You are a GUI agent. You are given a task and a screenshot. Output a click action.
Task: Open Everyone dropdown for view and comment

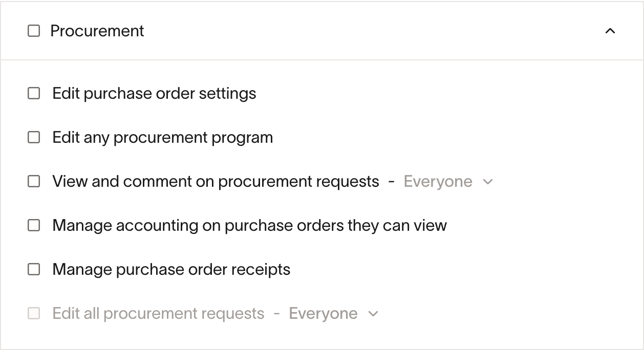click(438, 182)
